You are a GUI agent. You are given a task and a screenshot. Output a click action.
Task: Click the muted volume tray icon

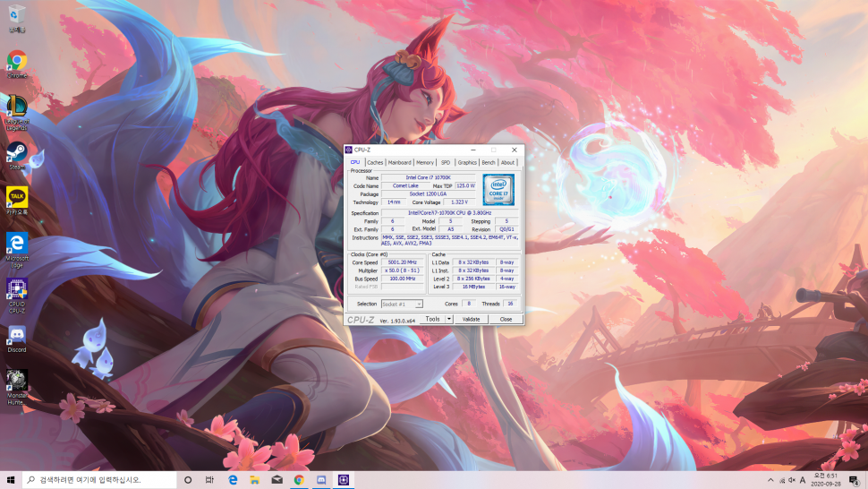pyautogui.click(x=792, y=480)
